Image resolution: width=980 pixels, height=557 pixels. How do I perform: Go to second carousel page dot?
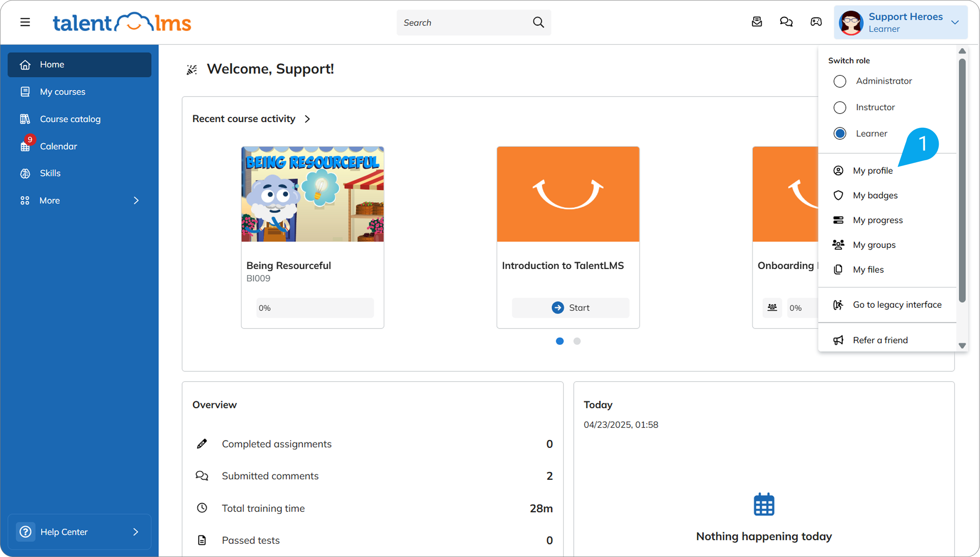click(x=577, y=341)
